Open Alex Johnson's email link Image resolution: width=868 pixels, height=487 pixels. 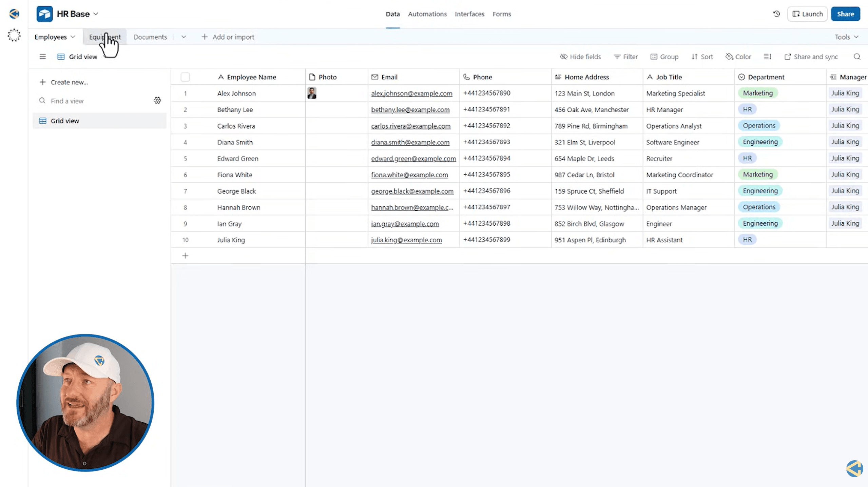pyautogui.click(x=411, y=93)
